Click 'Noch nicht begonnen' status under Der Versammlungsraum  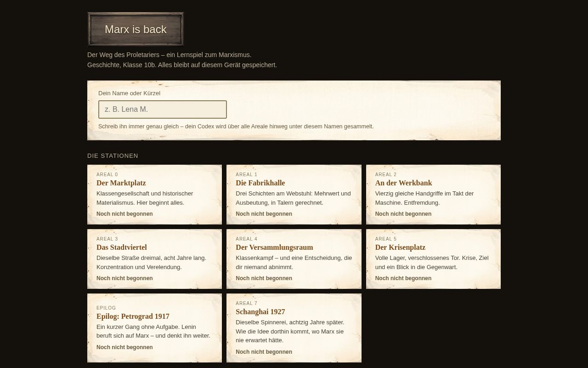coord(264,278)
